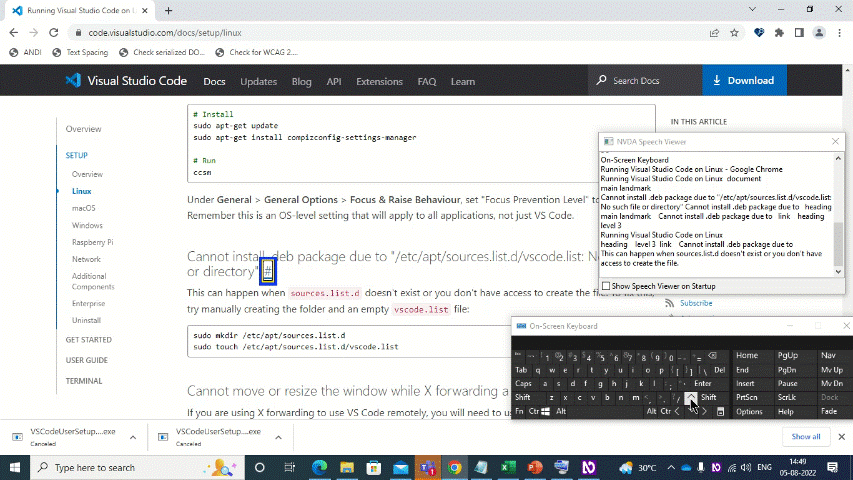Expand the TERMINAL sidebar section

click(x=84, y=381)
